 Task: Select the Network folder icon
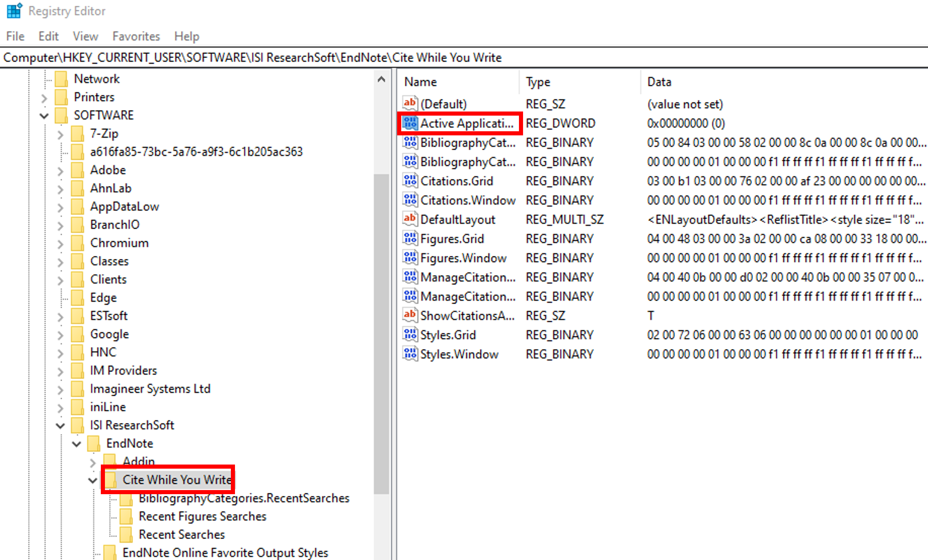[x=61, y=79]
